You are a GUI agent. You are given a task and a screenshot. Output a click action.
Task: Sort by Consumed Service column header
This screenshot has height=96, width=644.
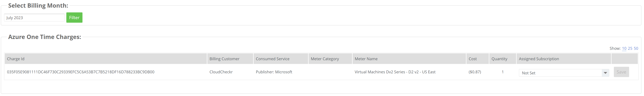(x=272, y=59)
